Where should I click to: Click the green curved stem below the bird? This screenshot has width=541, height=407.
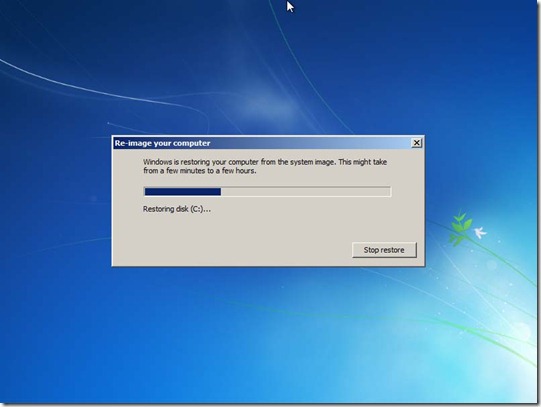(500, 262)
